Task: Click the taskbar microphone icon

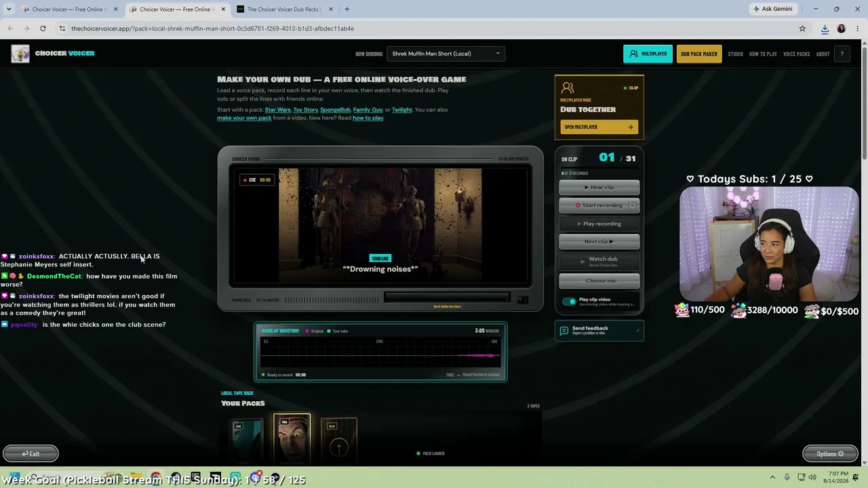Action: (787, 477)
